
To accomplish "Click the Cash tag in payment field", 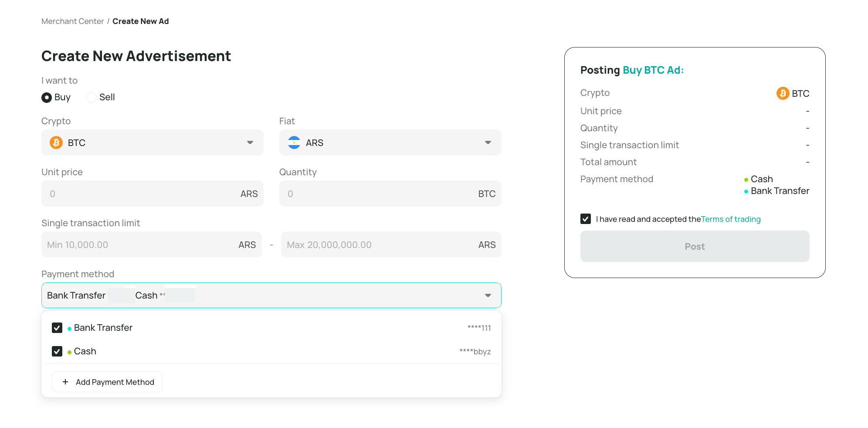I will 146,296.
